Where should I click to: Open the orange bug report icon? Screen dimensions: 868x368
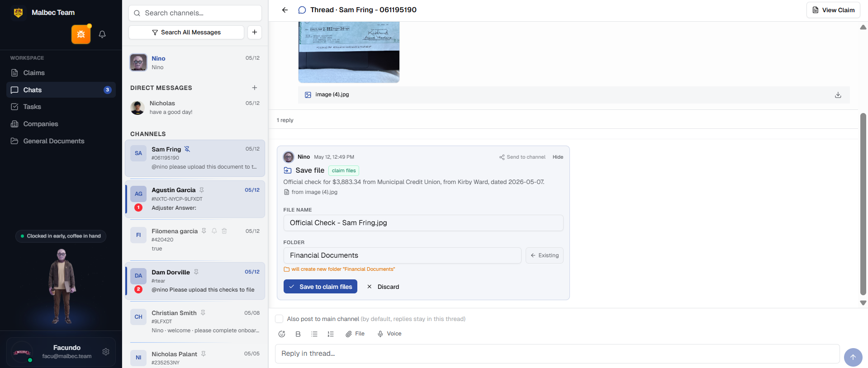[x=81, y=34]
